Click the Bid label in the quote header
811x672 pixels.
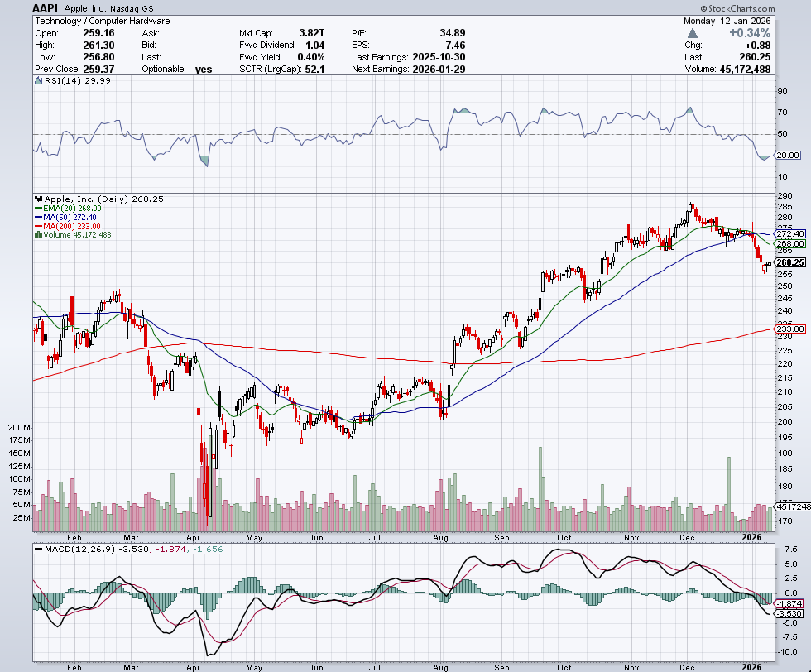click(149, 45)
